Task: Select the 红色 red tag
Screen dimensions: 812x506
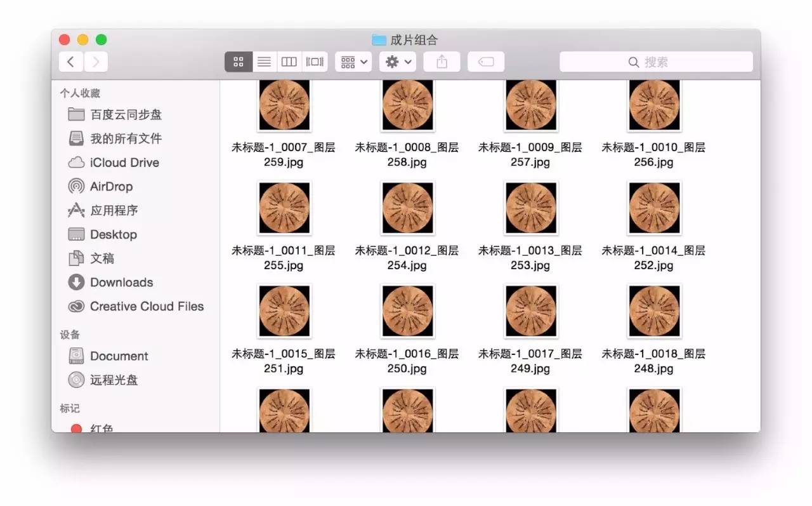Action: click(101, 428)
